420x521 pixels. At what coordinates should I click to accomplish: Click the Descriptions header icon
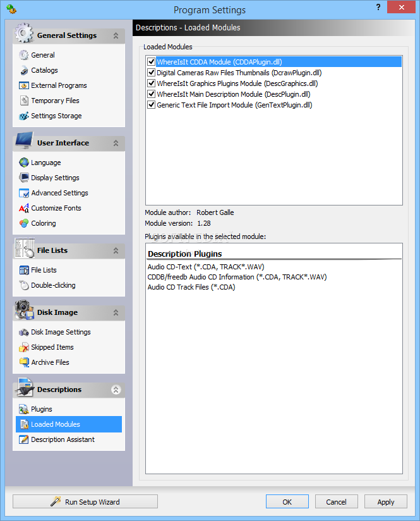(x=25, y=388)
